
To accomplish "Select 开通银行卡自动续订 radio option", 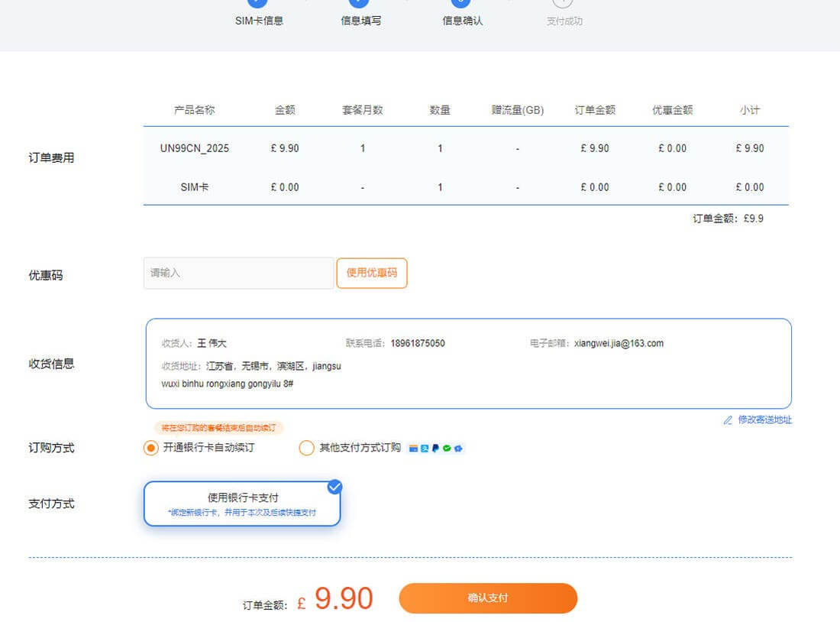I will point(151,448).
